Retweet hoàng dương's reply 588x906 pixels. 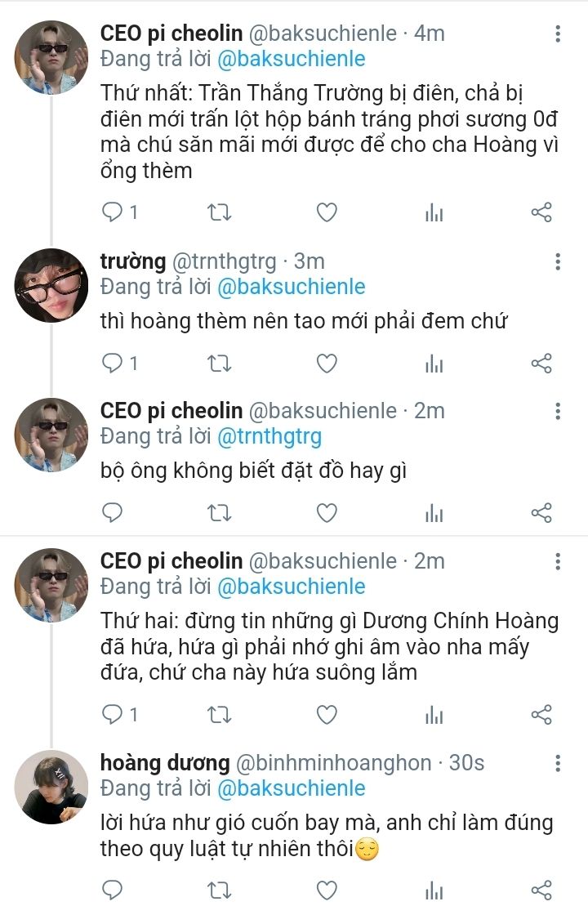click(x=220, y=890)
